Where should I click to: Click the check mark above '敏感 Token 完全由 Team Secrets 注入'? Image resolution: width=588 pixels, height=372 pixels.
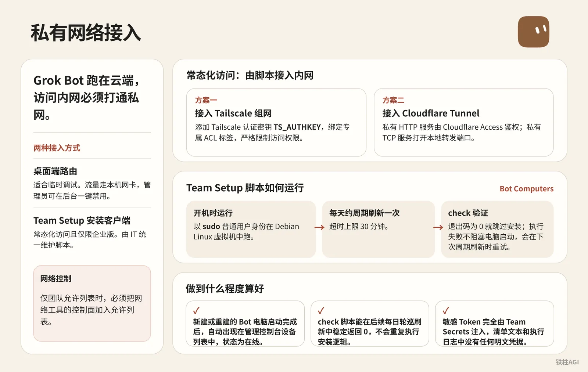[x=446, y=311]
